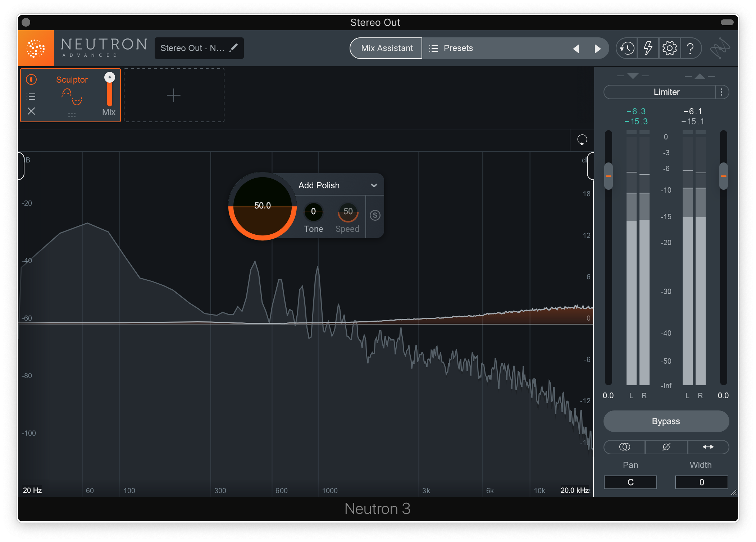Open the Add Polish target dropdown
Viewport: 756px width, 542px height.
pos(338,185)
